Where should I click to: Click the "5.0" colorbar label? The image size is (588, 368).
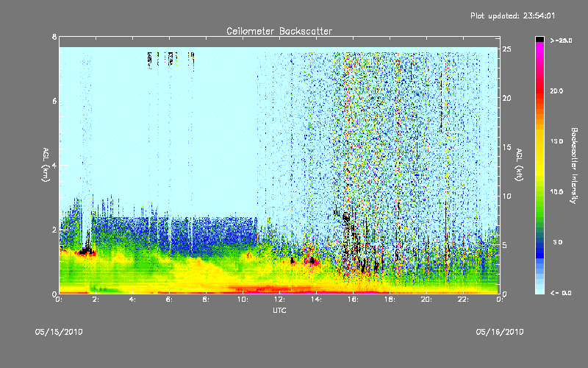[558, 242]
